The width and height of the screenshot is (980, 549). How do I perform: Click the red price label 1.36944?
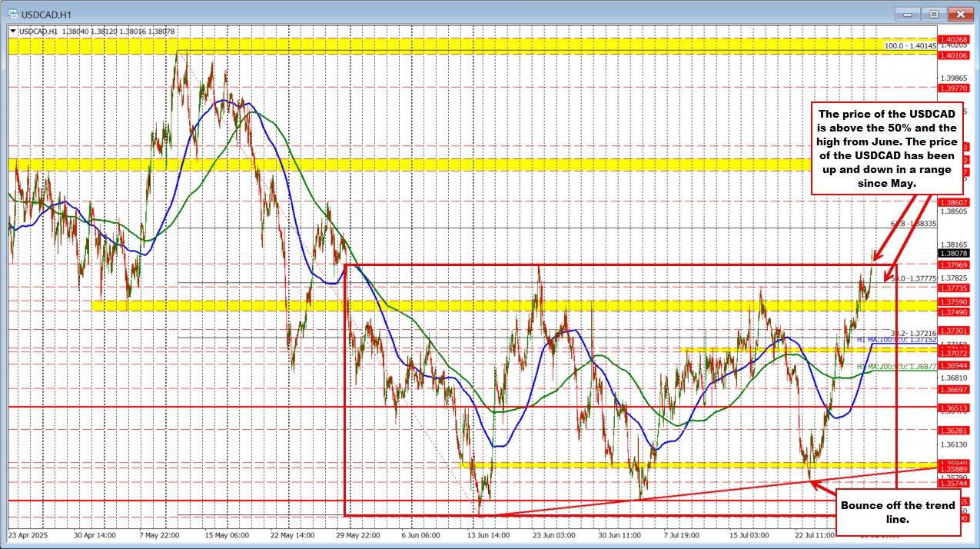pyautogui.click(x=954, y=366)
